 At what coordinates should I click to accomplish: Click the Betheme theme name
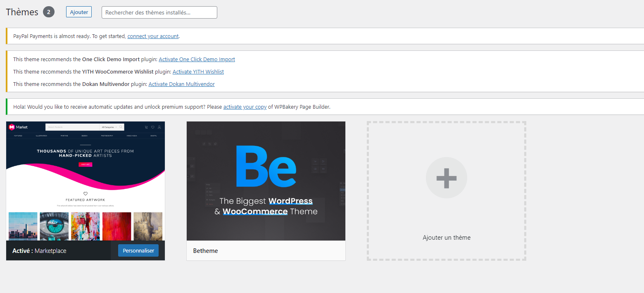[x=205, y=251]
